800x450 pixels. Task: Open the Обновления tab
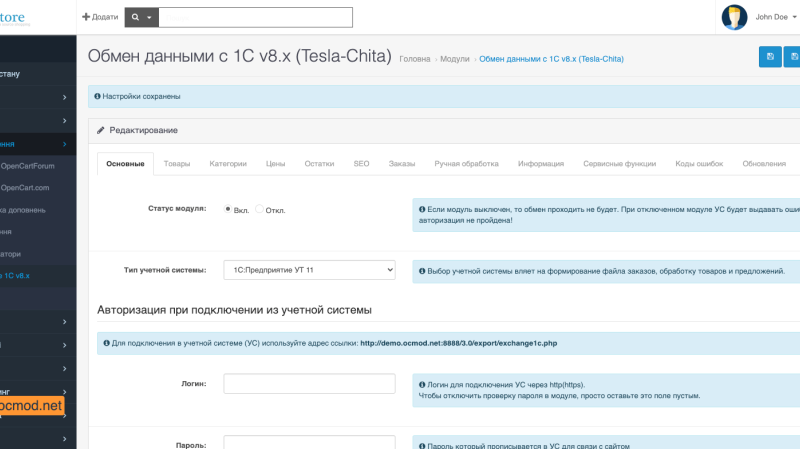(x=764, y=164)
